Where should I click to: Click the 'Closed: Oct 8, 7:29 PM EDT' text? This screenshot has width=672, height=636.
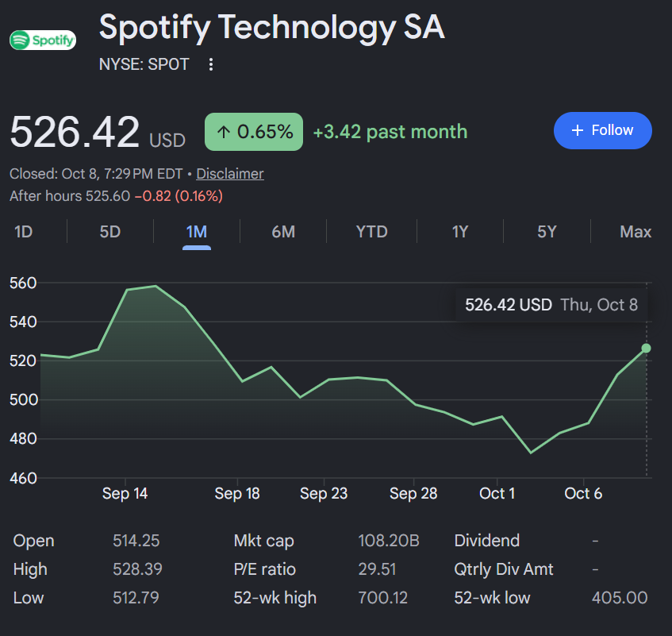coord(96,174)
